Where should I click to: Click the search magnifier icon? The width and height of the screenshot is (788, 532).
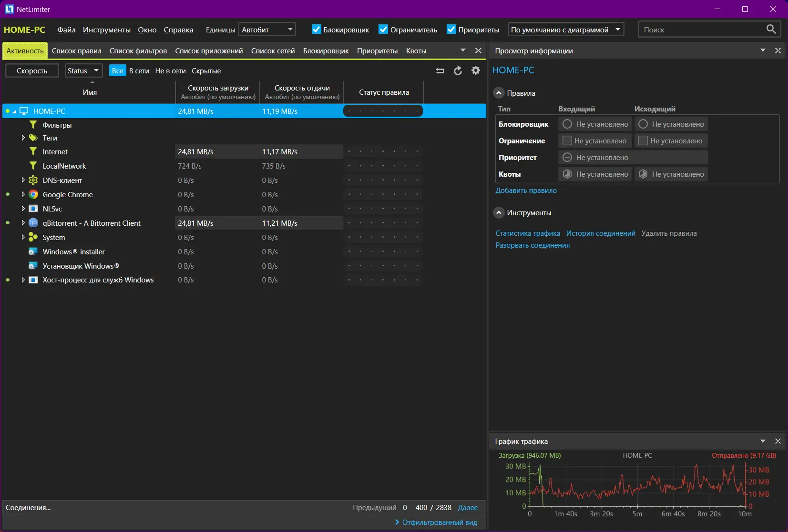point(771,29)
